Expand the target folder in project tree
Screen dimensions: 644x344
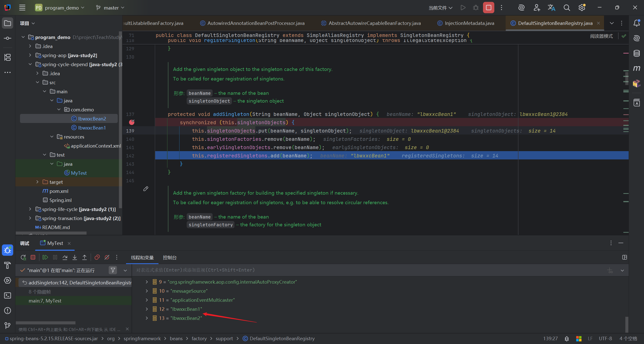[x=37, y=182]
